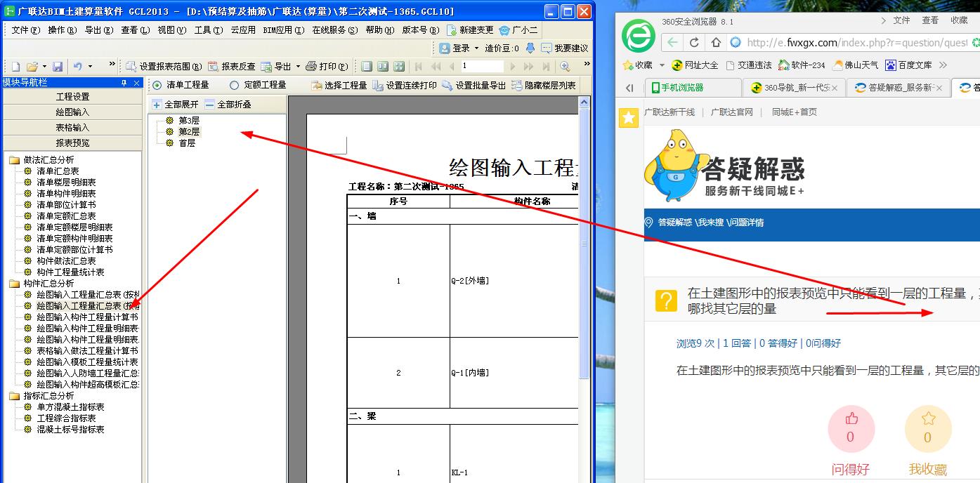The height and width of the screenshot is (483, 980).
Task: Select single-page layout view icon
Action: (x=366, y=67)
